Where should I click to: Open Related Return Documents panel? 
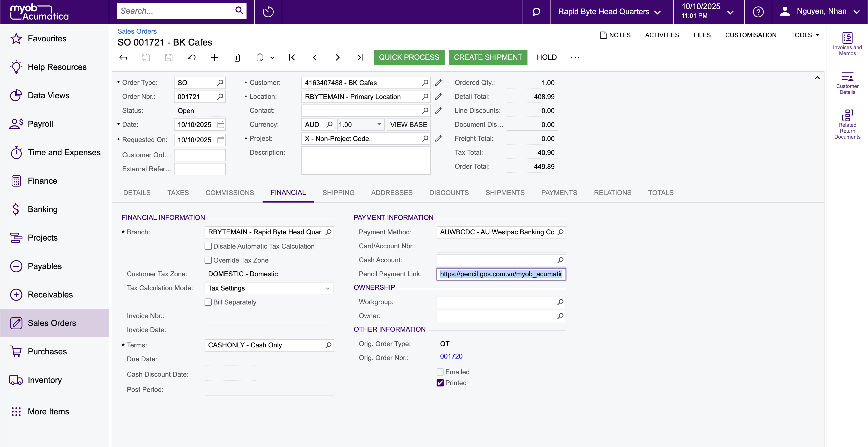pos(847,124)
